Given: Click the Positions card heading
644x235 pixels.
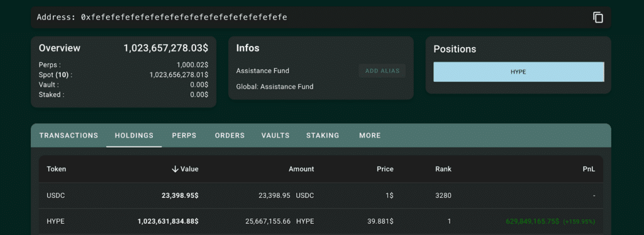Looking at the screenshot, I should 455,49.
